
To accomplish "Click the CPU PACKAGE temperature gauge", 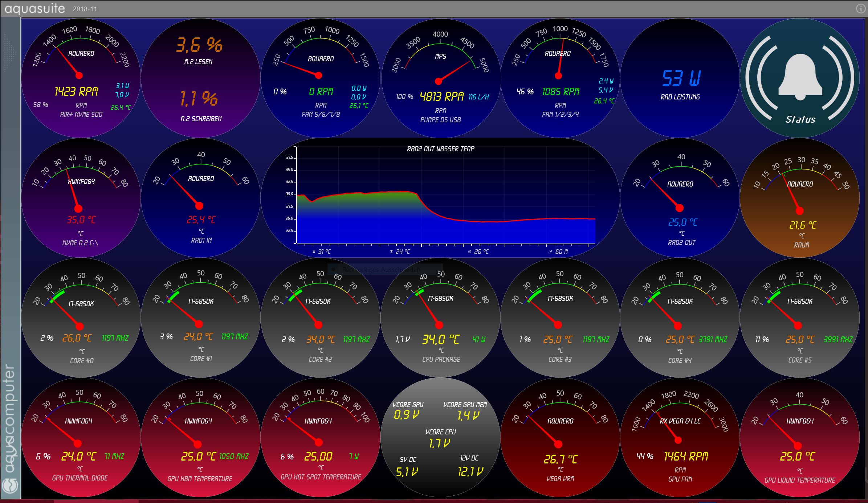I will coord(440,318).
